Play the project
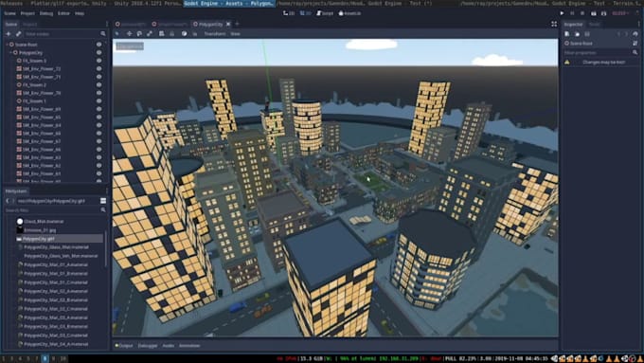The height and width of the screenshot is (363, 644). pos(562,13)
